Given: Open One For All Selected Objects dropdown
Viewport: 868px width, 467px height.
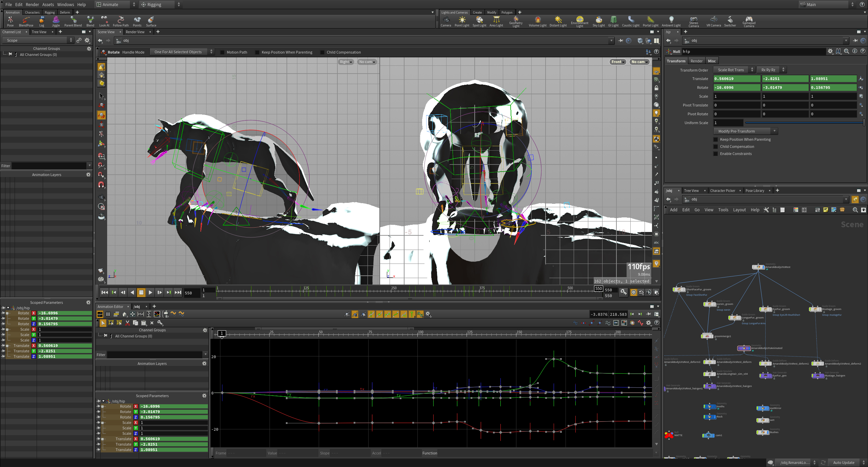Looking at the screenshot, I should tap(182, 52).
